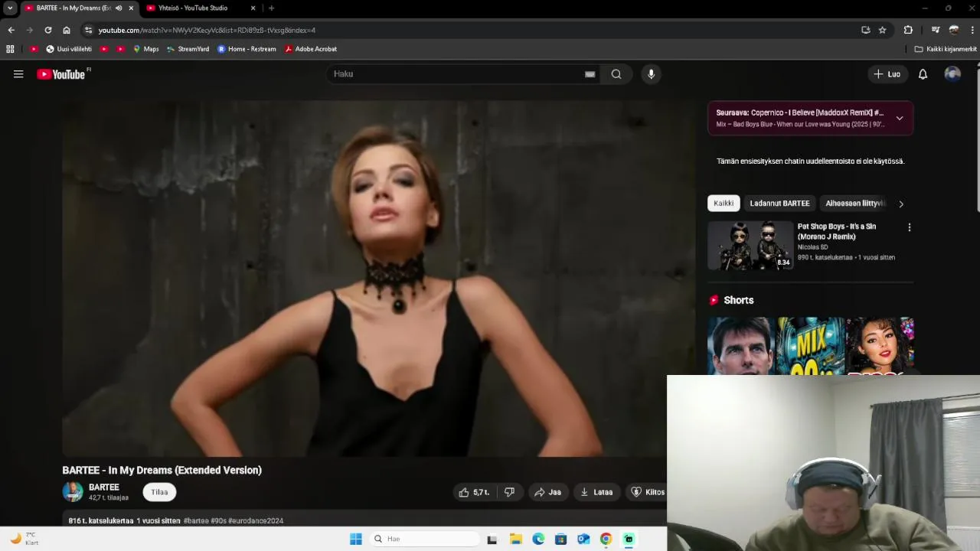This screenshot has width=980, height=551.
Task: Open the Adobe Acrobat bookmark
Action: 310,49
